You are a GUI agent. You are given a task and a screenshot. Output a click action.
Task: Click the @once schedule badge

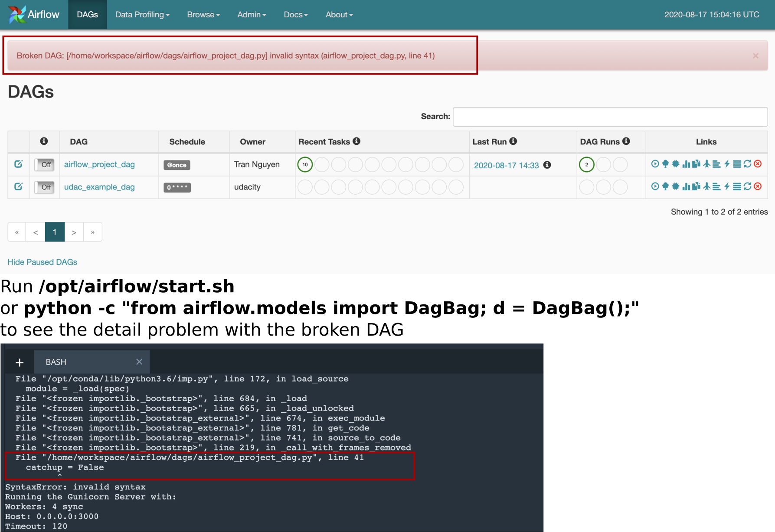pos(177,165)
